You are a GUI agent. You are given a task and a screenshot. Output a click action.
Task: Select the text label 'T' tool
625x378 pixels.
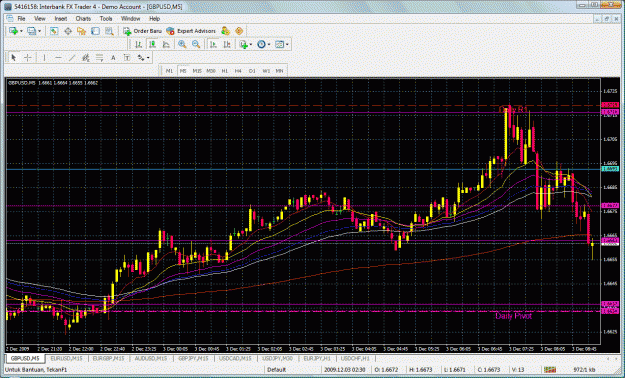(127, 58)
